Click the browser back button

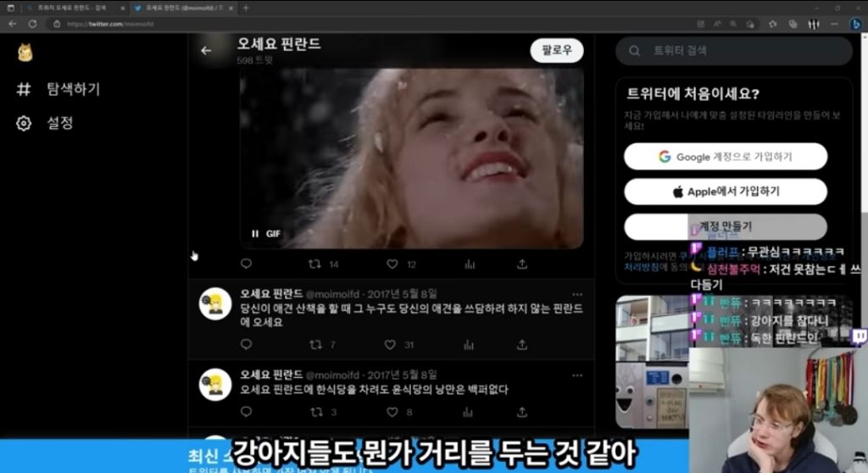[12, 24]
